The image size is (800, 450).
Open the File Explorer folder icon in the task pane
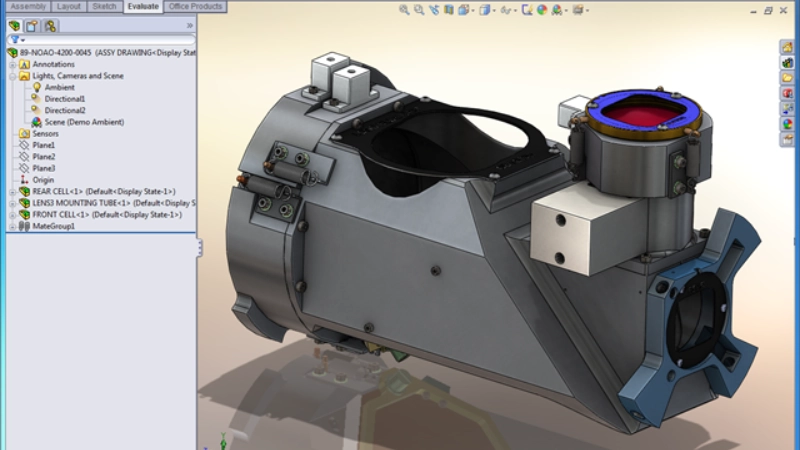click(787, 77)
